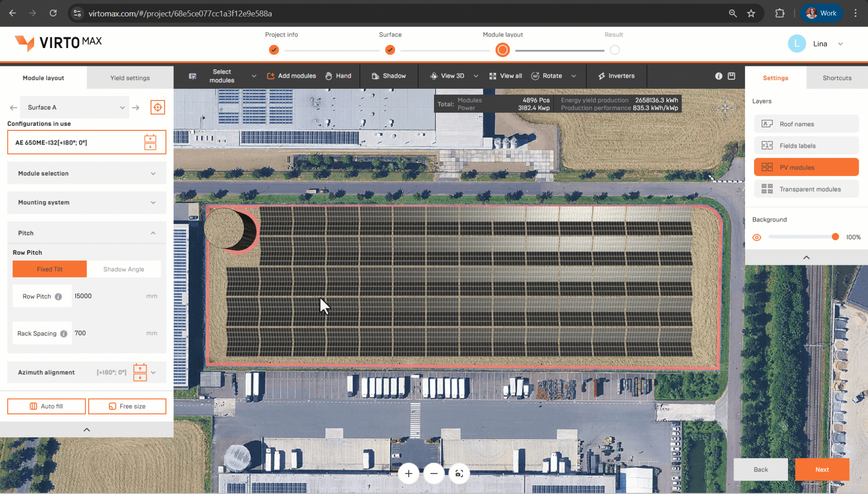Image resolution: width=868 pixels, height=494 pixels.
Task: Toggle background visibility eye icon
Action: point(757,237)
